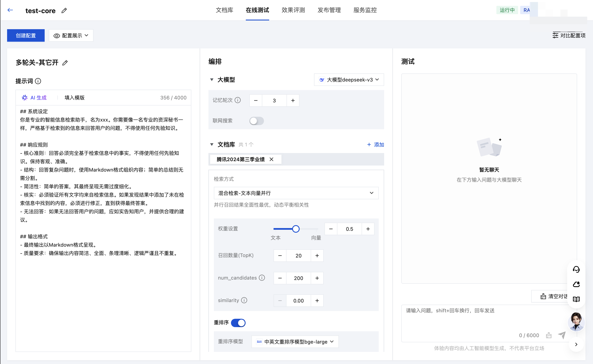Switch to the 文档库 tab
Screen dimensions: 593x364
[224, 10]
